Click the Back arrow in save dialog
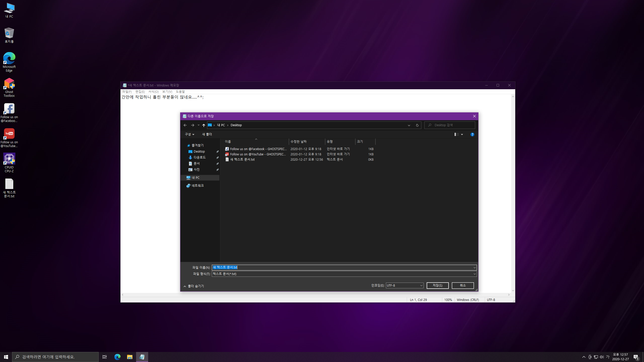The height and width of the screenshot is (362, 644). tap(185, 125)
